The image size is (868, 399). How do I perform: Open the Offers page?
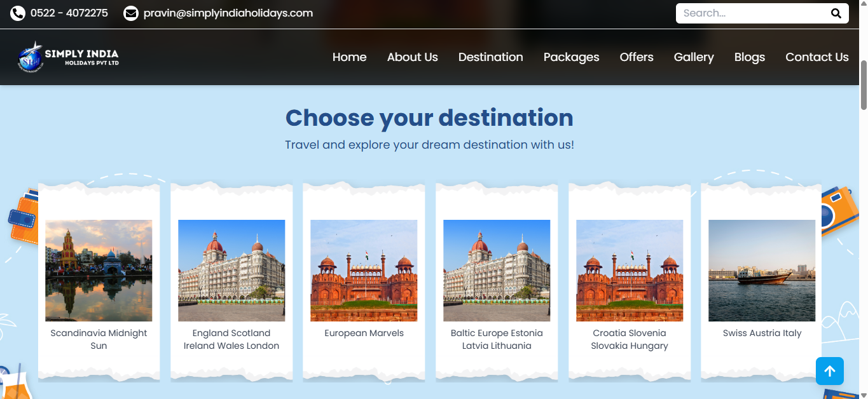637,57
